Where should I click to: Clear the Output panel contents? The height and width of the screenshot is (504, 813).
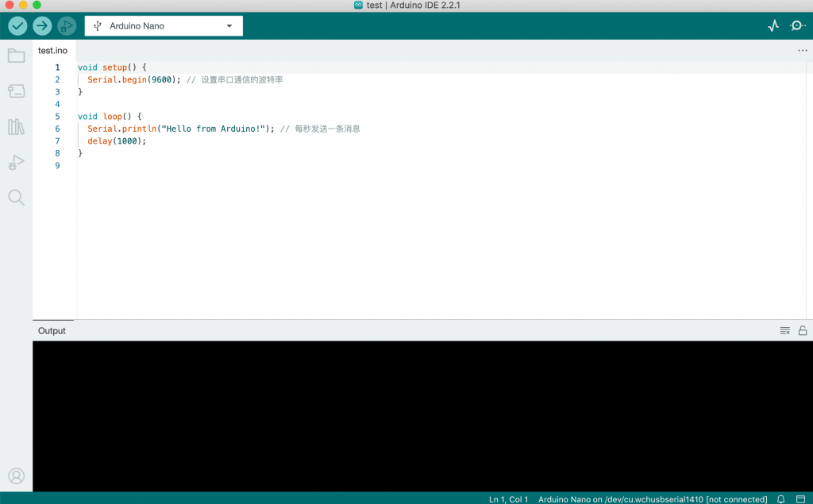point(784,331)
